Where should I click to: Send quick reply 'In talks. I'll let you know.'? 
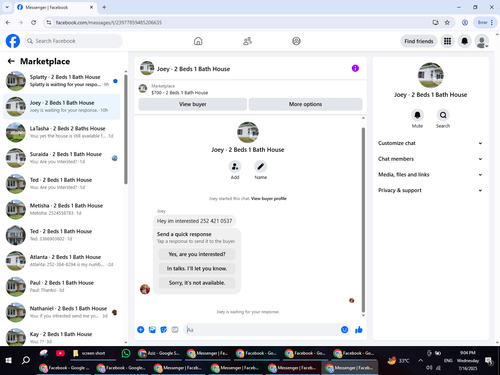tap(197, 268)
